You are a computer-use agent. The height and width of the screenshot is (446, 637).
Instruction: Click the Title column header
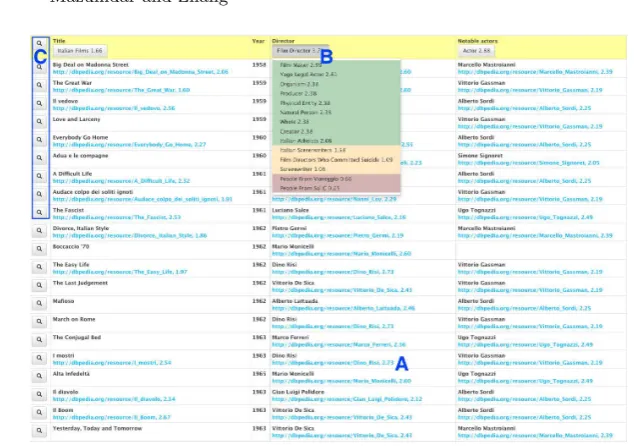click(59, 41)
